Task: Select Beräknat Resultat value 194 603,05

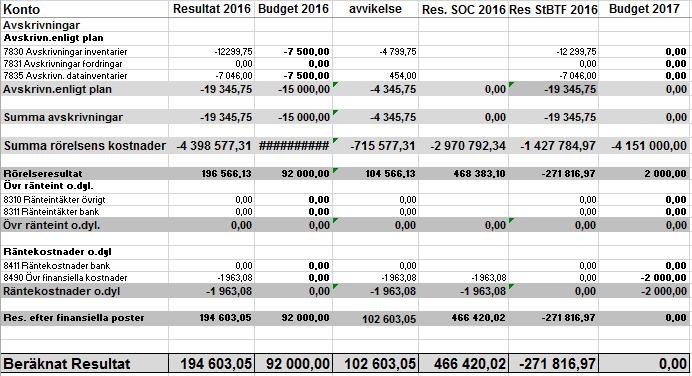Action: pyautogui.click(x=216, y=364)
